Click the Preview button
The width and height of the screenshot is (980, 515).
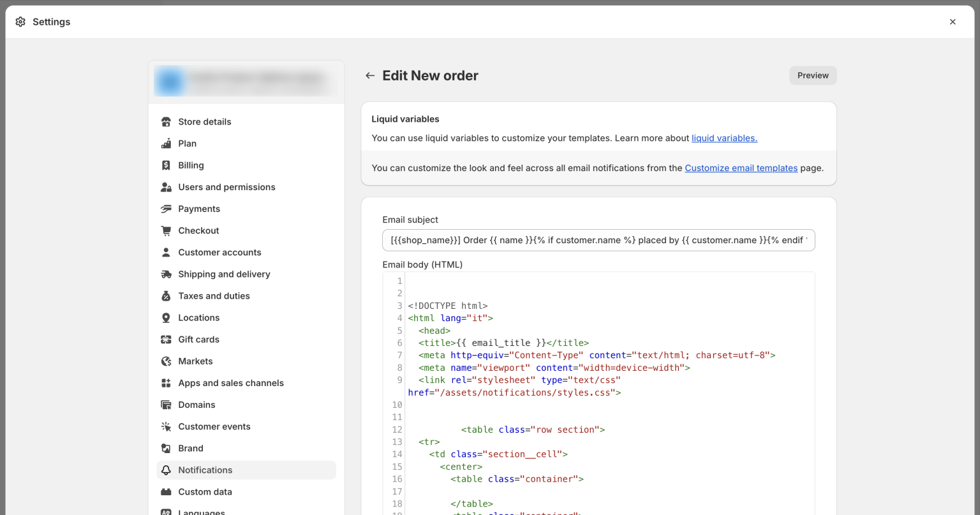(x=812, y=75)
